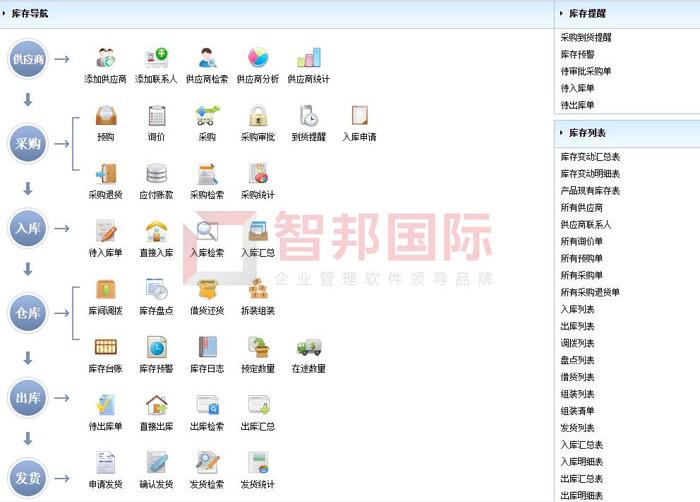Viewport: 700px width, 502px height.
Task: Open the 到货提醒 clock icon
Action: pyautogui.click(x=309, y=115)
